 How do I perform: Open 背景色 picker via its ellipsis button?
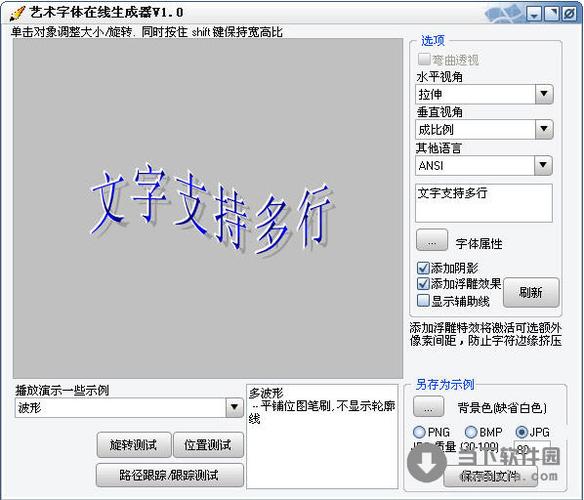click(428, 406)
